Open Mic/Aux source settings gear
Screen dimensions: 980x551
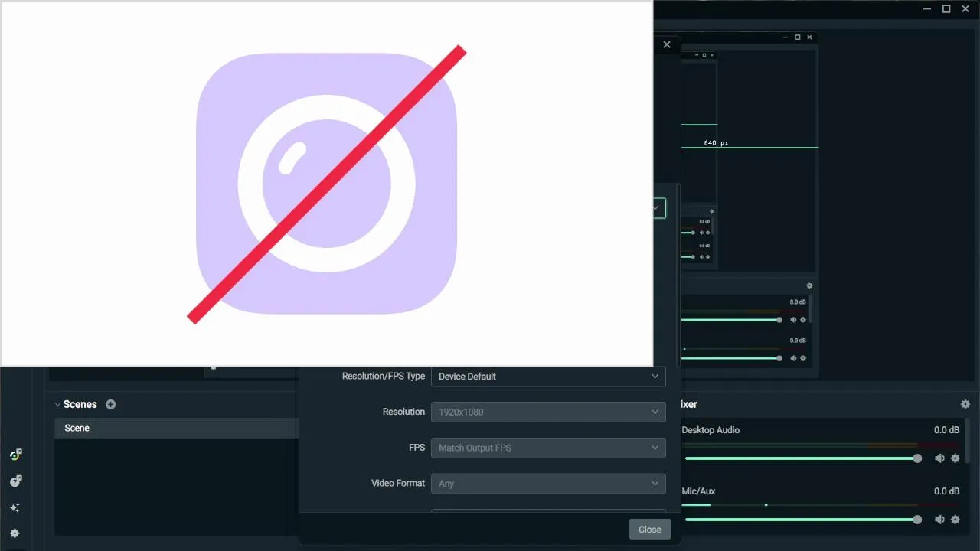955,520
